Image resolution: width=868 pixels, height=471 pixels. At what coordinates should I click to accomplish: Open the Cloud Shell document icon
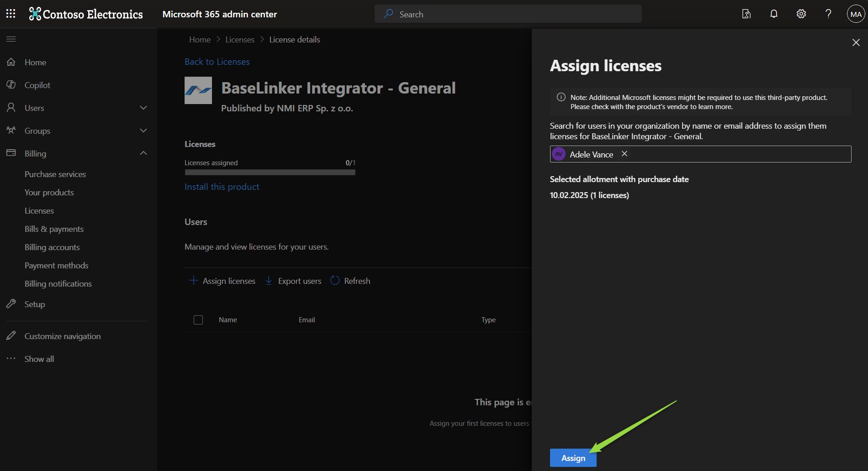point(746,14)
